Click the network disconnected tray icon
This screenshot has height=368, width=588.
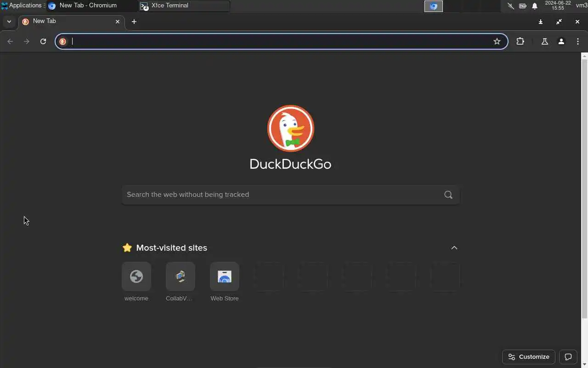pyautogui.click(x=510, y=6)
